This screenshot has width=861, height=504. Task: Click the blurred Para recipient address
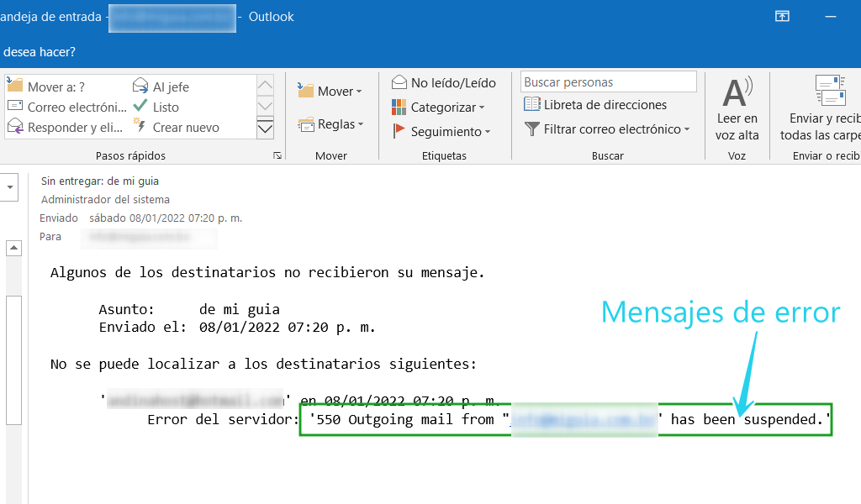pos(149,238)
